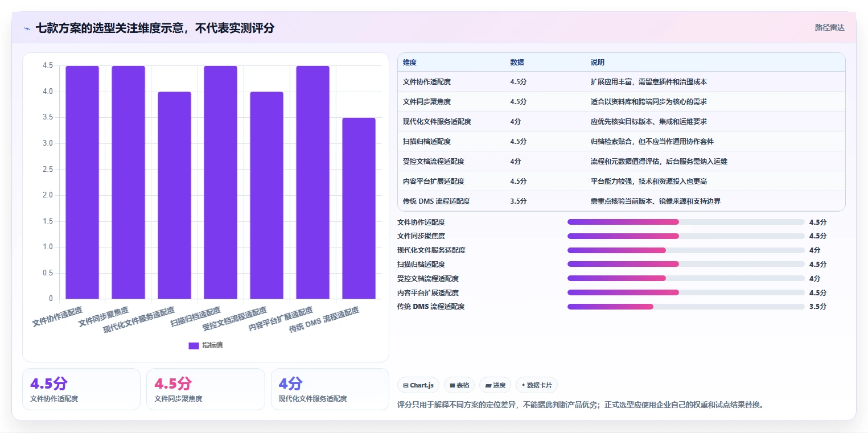The image size is (868, 433).
Task: Click the 说明 column header in the table
Action: (x=598, y=63)
